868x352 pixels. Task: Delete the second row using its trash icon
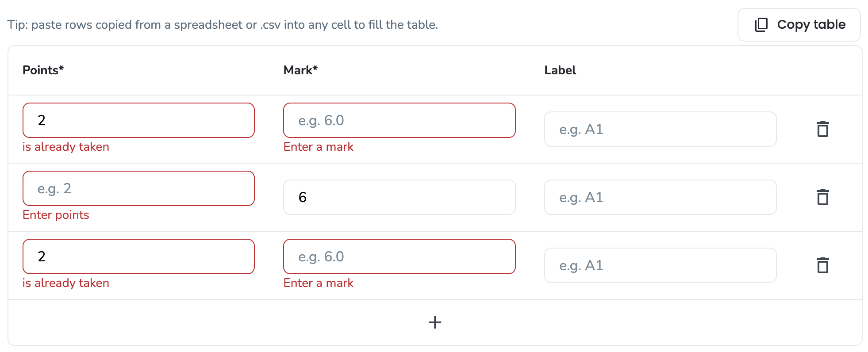click(x=822, y=197)
